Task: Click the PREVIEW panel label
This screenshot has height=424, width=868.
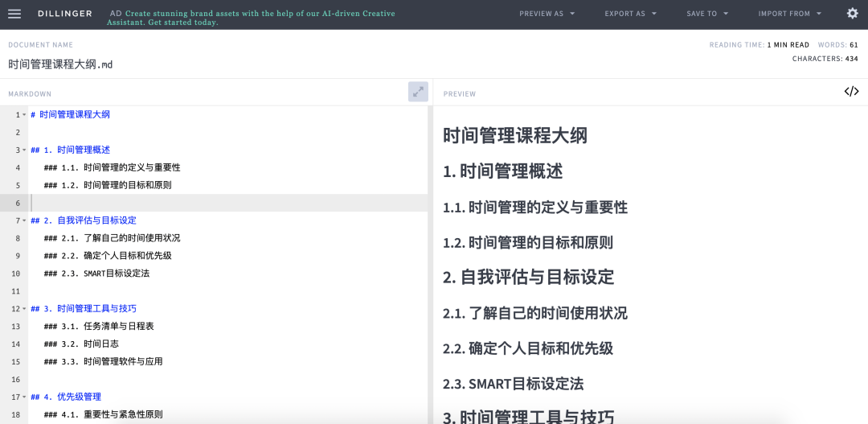Action: [460, 94]
